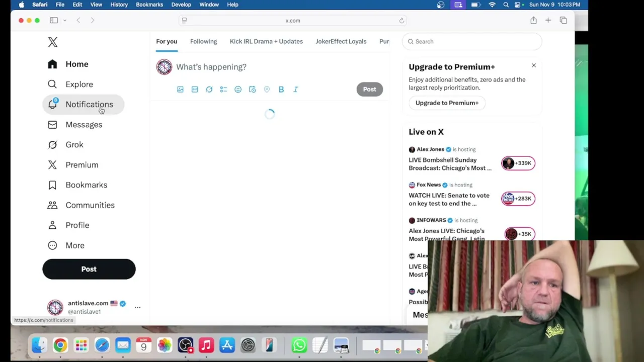
Task: Open More menu in X sidebar
Action: pyautogui.click(x=66, y=245)
